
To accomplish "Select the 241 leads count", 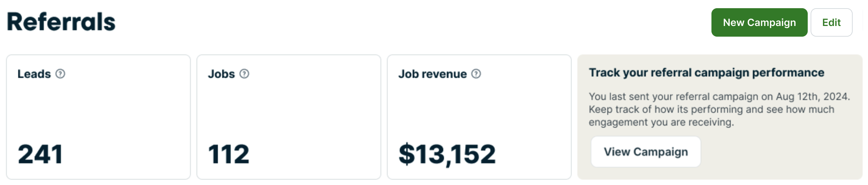I will [x=40, y=154].
